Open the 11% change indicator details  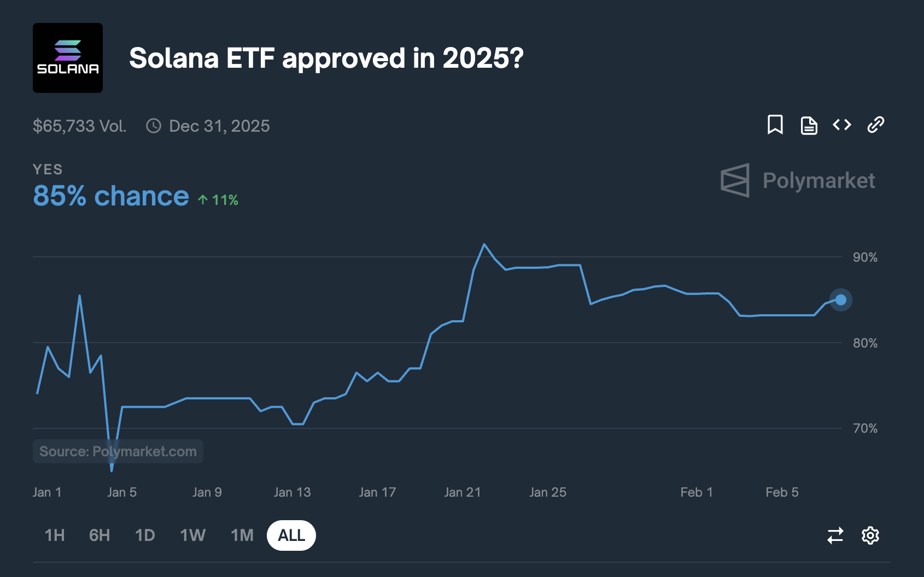(217, 200)
